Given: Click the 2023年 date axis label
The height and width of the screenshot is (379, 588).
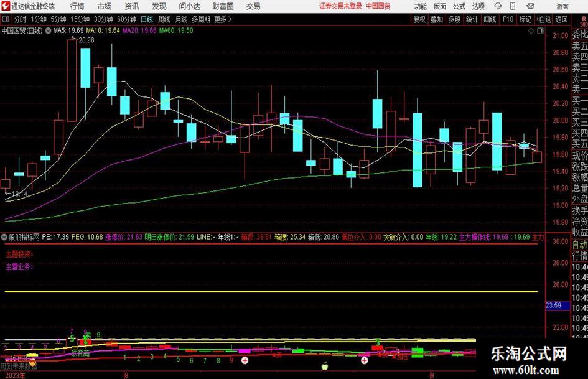Looking at the screenshot, I should pyautogui.click(x=15, y=375).
